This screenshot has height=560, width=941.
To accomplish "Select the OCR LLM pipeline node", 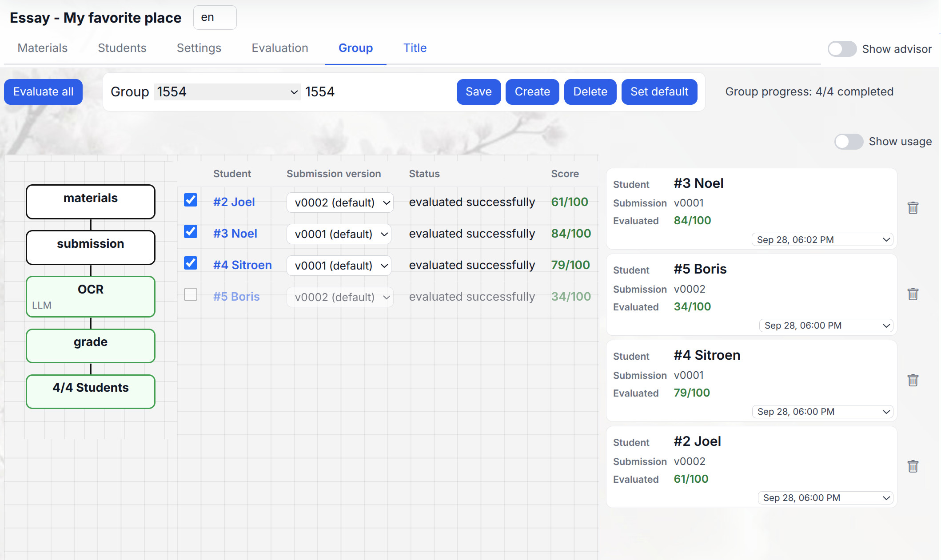I will (x=91, y=297).
